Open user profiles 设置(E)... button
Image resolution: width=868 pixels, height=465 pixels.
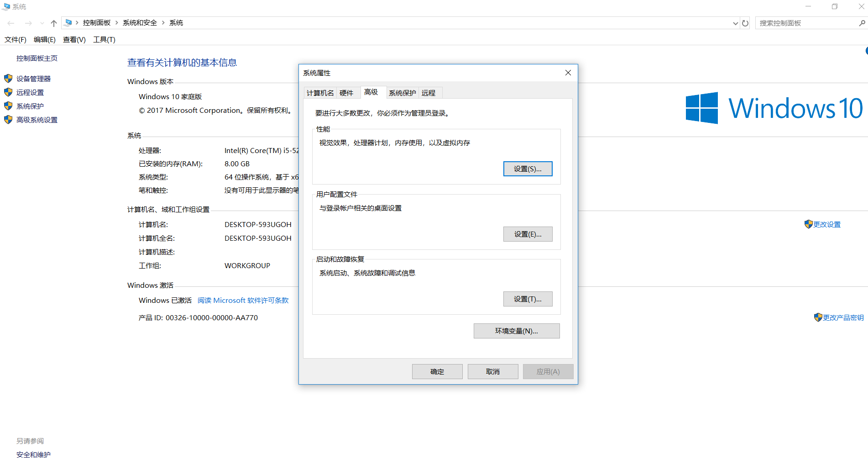[528, 234]
